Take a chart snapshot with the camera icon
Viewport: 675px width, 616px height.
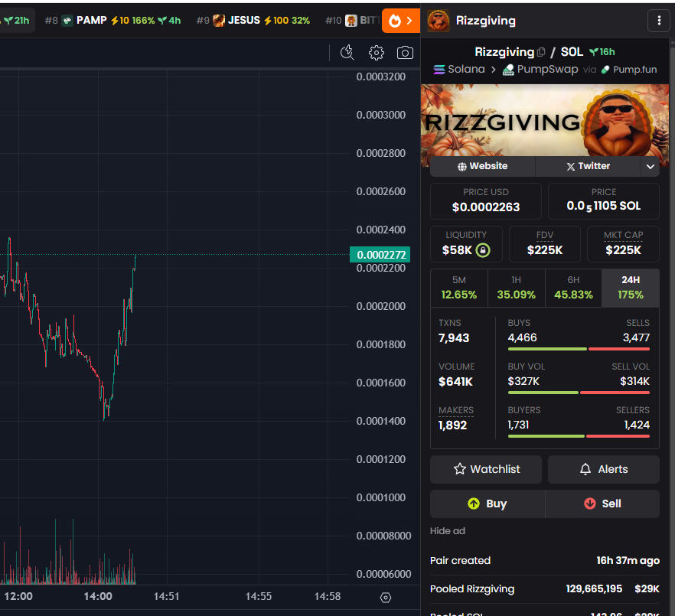[405, 52]
